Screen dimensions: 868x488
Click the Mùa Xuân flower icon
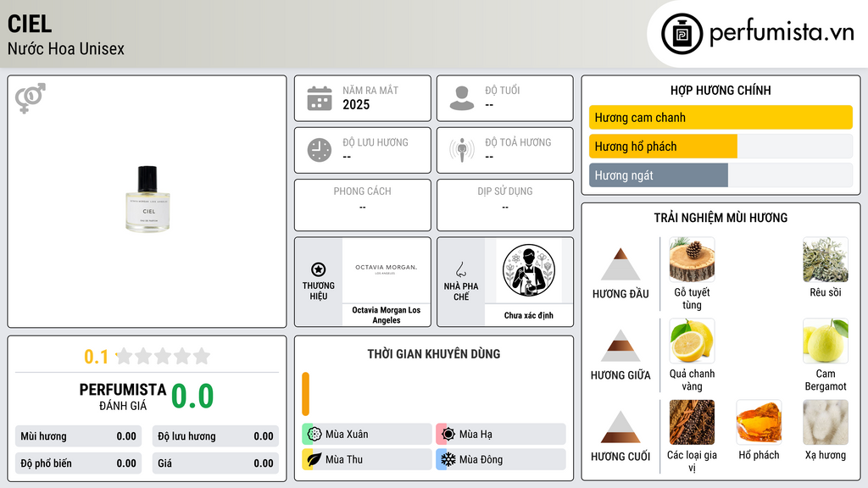pyautogui.click(x=314, y=435)
